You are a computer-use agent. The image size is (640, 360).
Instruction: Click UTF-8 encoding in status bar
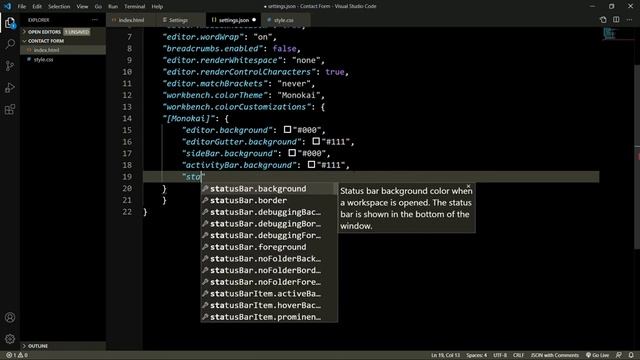click(500, 355)
